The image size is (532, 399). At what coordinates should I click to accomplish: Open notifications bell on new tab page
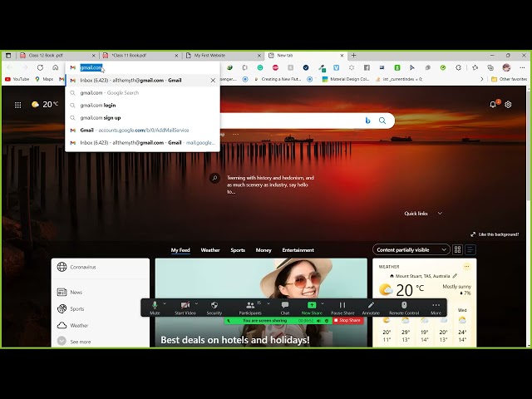pos(493,105)
